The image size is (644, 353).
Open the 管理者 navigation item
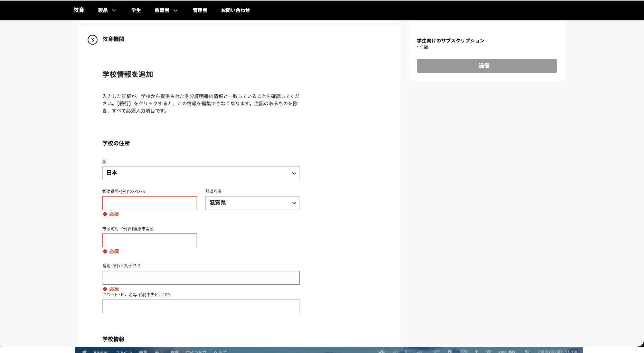[x=200, y=10]
